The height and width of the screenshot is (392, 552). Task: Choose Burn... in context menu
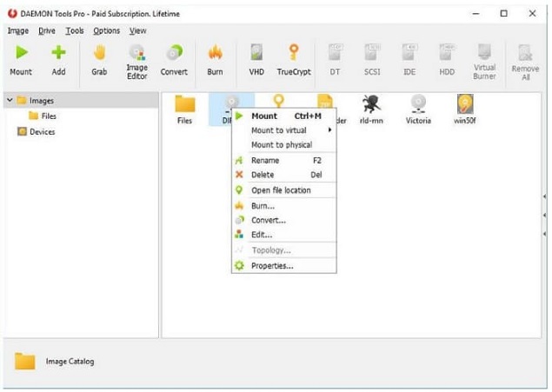283,206
